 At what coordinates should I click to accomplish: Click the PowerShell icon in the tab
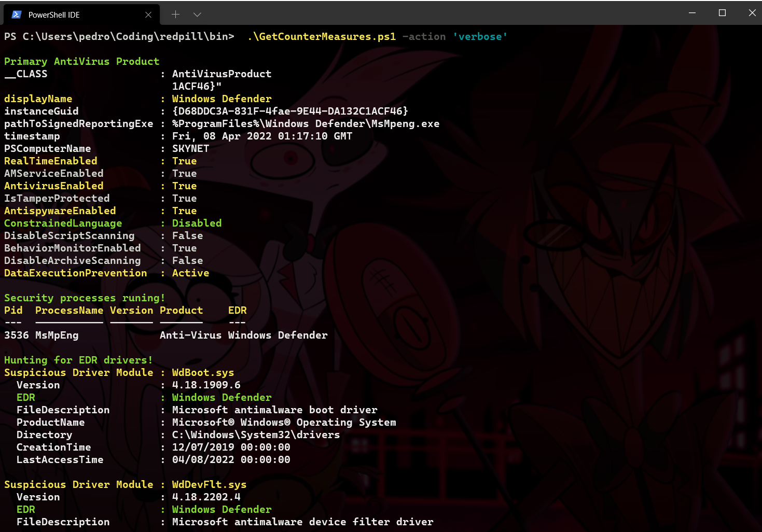16,15
